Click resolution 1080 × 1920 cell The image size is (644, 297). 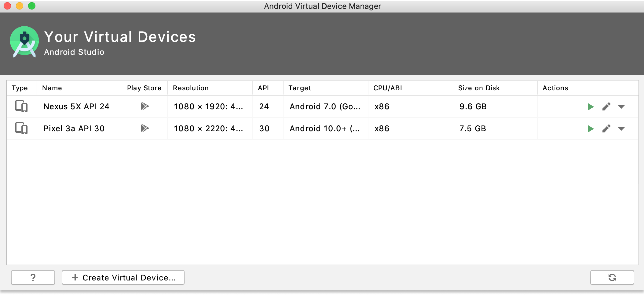pyautogui.click(x=210, y=106)
